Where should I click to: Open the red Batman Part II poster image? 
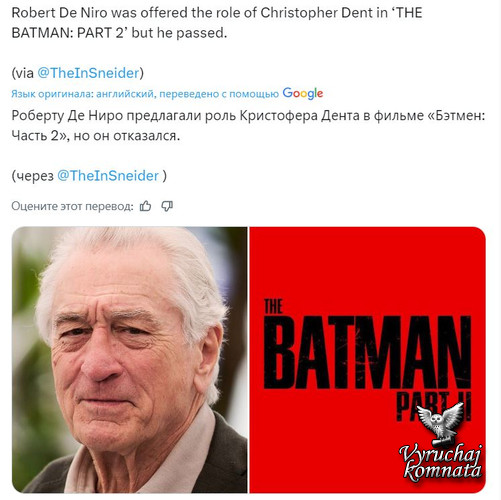click(x=367, y=360)
